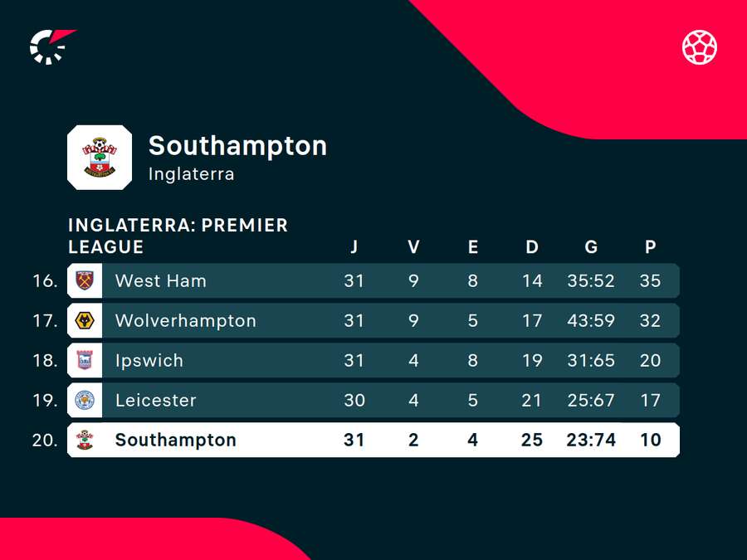Viewport: 747px width, 560px height.
Task: Open the large Southampton club crest
Action: tap(100, 158)
